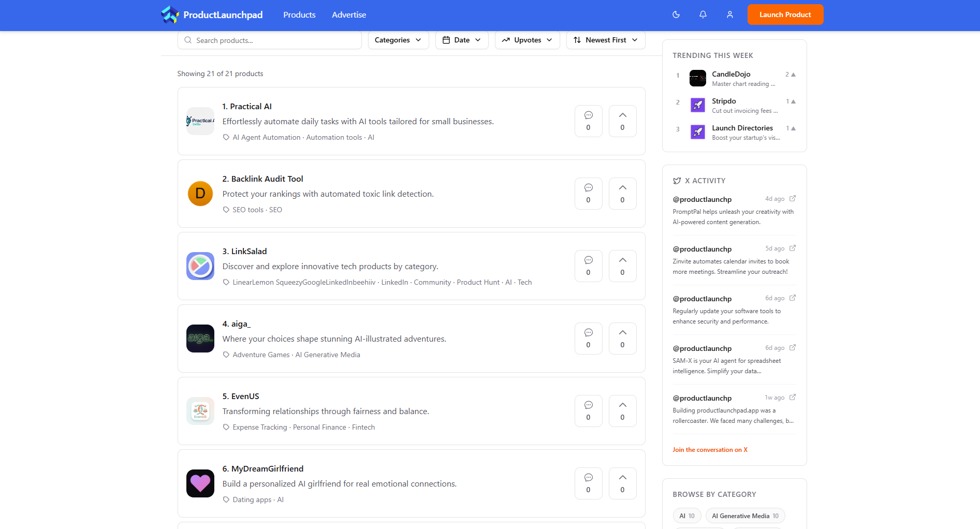
Task: Open comments for aiga_ product
Action: pos(588,339)
